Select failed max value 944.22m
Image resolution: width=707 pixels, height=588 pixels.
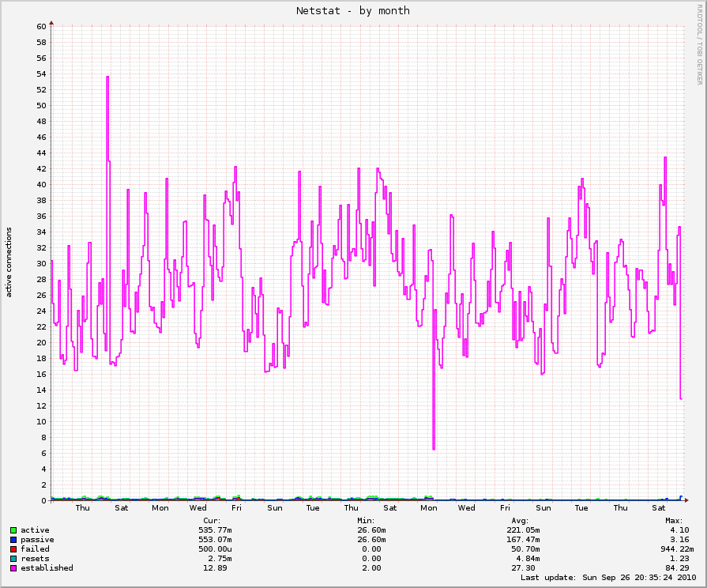[677, 549]
